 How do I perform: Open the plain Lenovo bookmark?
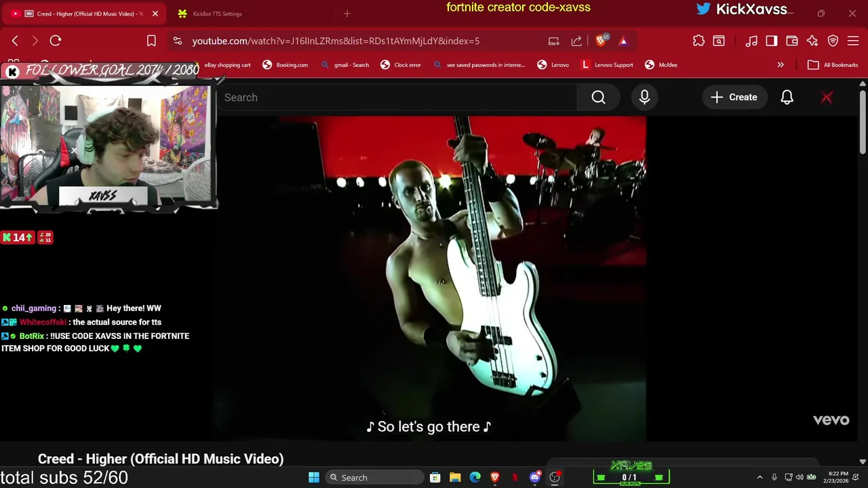point(553,65)
